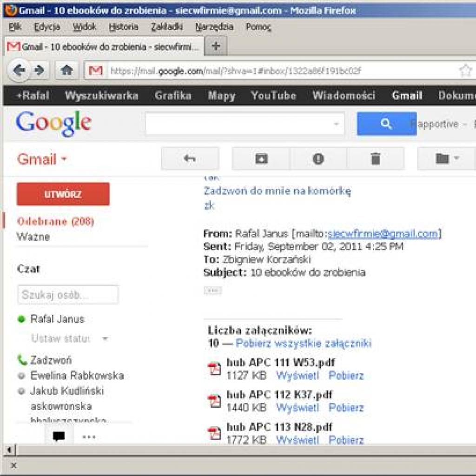Click the siecwfirmie@gmail.com mailto link

tap(383, 234)
